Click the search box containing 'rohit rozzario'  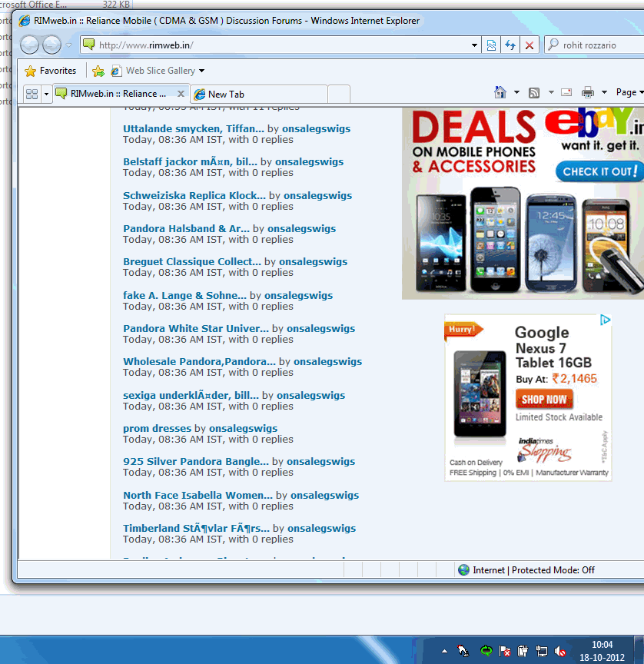click(599, 45)
